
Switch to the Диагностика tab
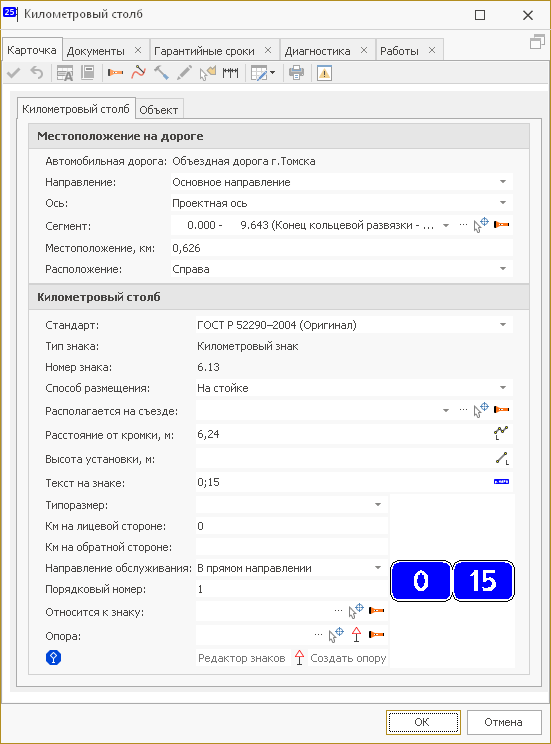[317, 51]
